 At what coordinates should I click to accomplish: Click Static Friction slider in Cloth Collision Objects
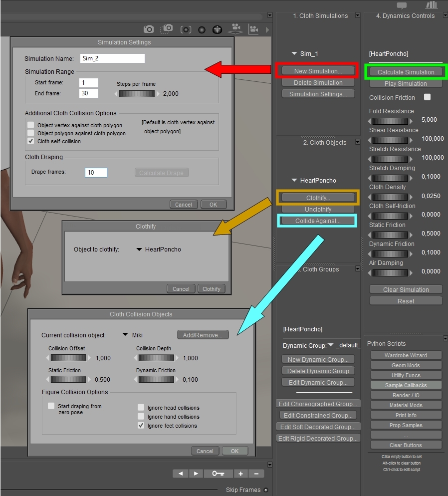pyautogui.click(x=68, y=379)
